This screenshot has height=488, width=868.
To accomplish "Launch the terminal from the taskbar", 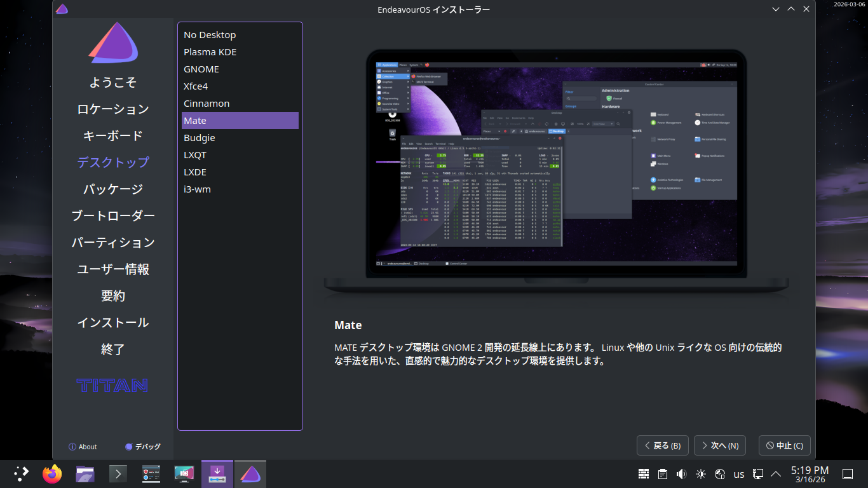I will pyautogui.click(x=118, y=474).
